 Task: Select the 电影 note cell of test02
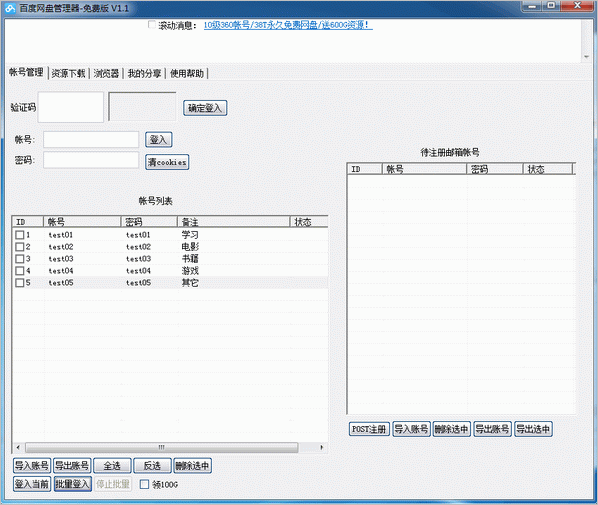(190, 247)
